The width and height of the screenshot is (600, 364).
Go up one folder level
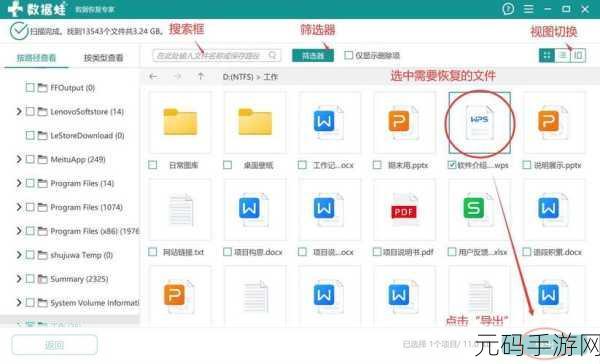click(201, 77)
